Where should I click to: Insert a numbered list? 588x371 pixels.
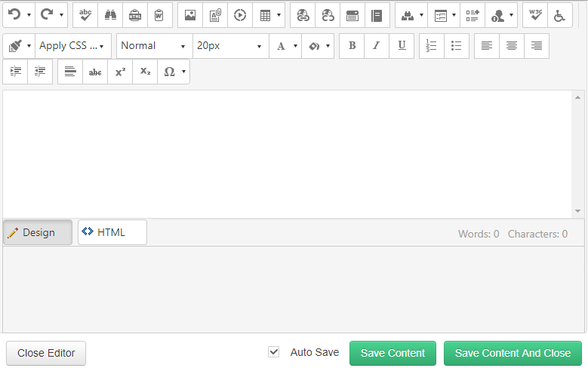[432, 45]
